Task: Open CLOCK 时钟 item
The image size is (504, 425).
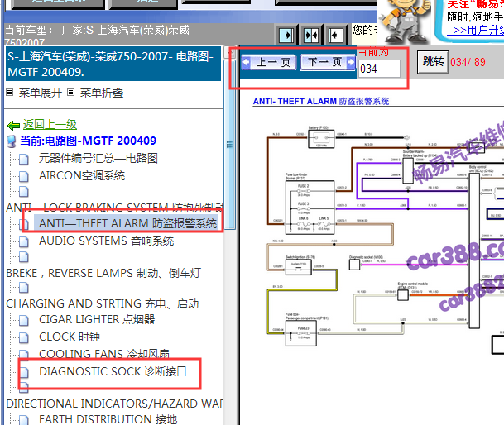Action: coord(70,337)
